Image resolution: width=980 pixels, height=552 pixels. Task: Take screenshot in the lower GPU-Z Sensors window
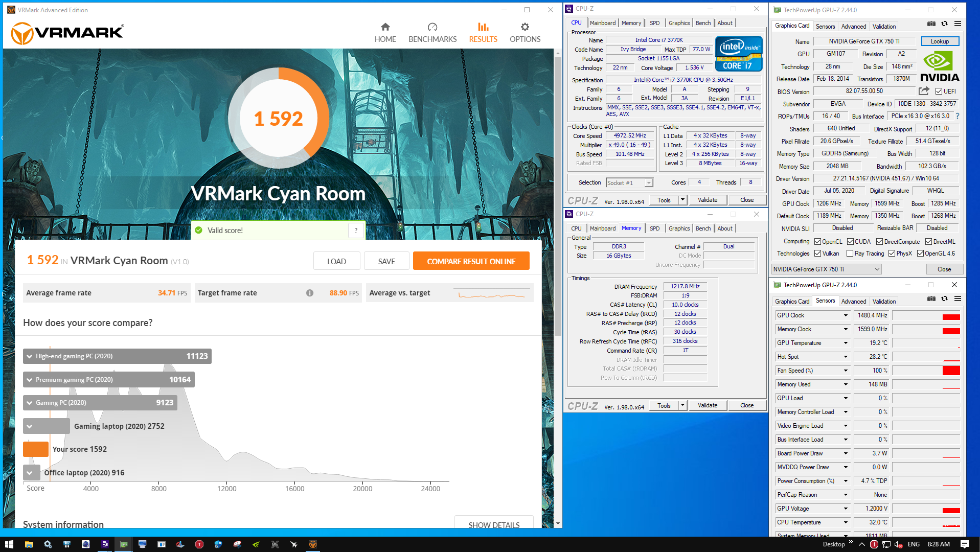931,298
